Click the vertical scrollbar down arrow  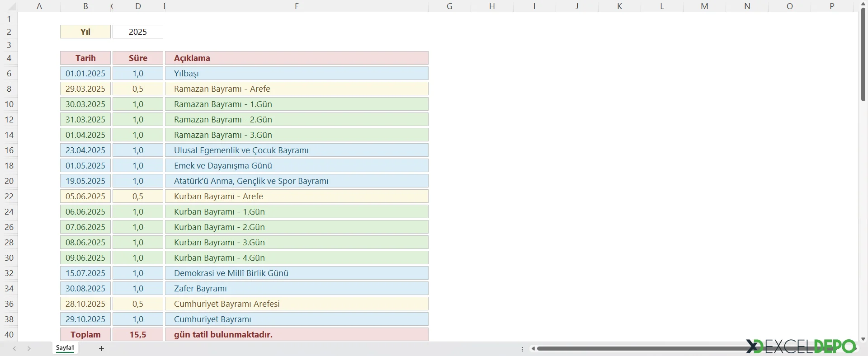[x=863, y=339]
